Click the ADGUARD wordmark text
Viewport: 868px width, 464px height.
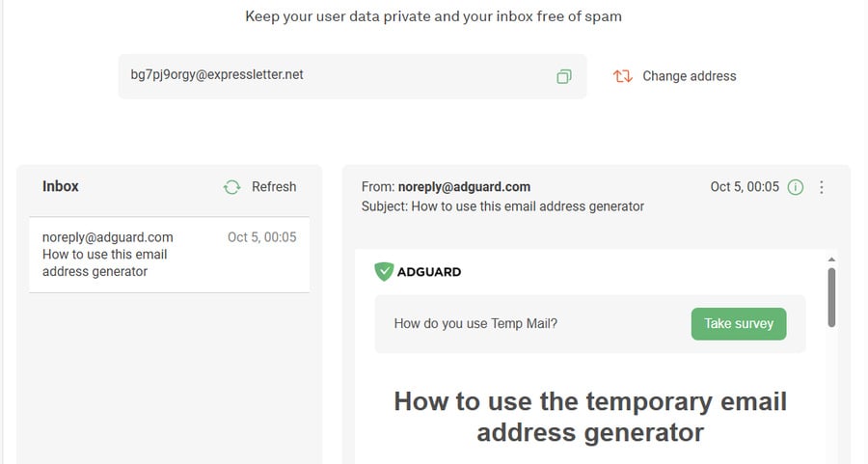coord(429,272)
